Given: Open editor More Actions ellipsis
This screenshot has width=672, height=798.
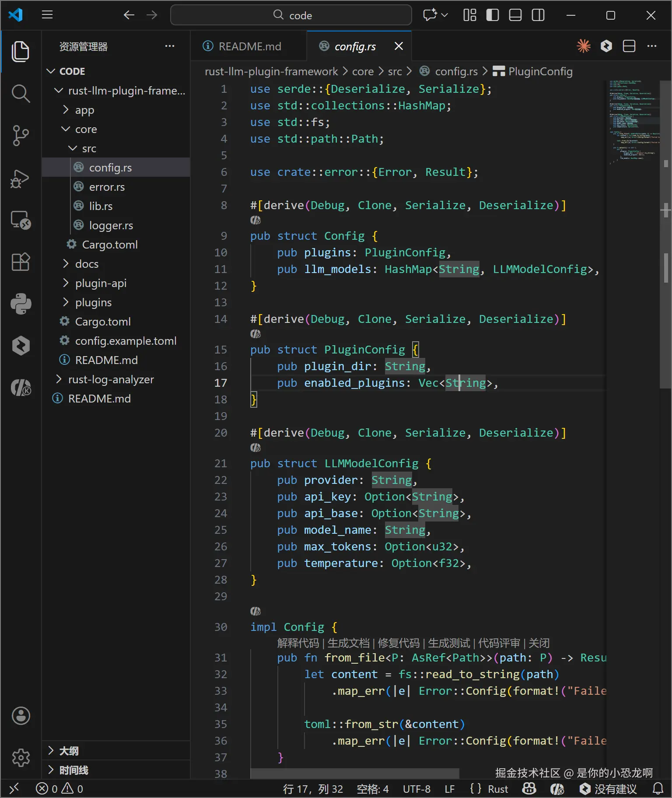Looking at the screenshot, I should pos(652,46).
